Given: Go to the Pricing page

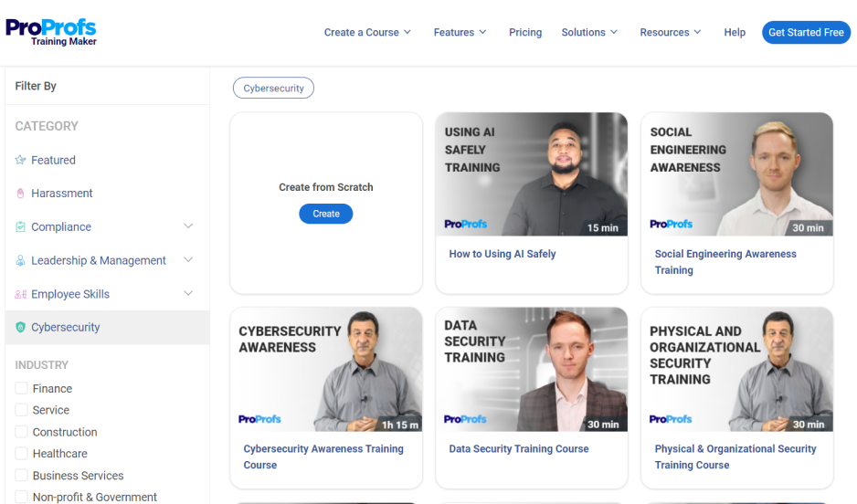Looking at the screenshot, I should (x=525, y=32).
